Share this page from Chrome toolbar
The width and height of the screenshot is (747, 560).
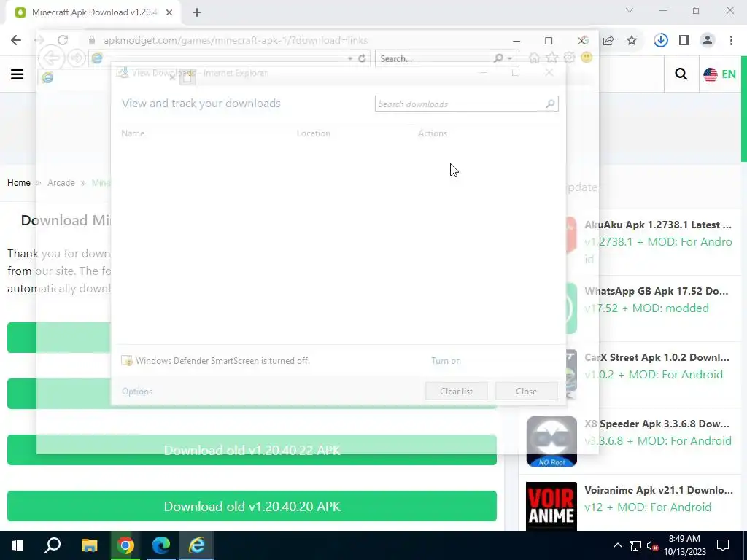(608, 41)
